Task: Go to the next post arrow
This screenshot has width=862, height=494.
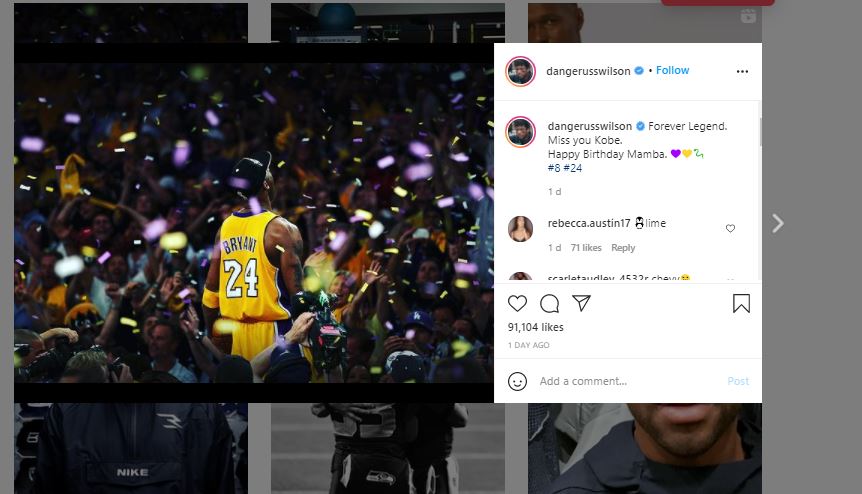Action: click(777, 223)
